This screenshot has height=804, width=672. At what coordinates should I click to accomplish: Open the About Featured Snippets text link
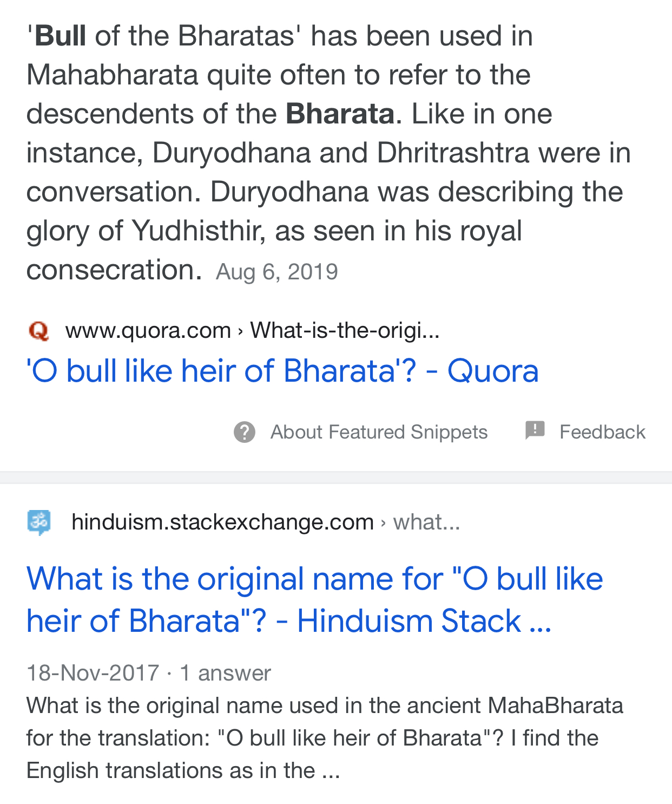pyautogui.click(x=379, y=432)
